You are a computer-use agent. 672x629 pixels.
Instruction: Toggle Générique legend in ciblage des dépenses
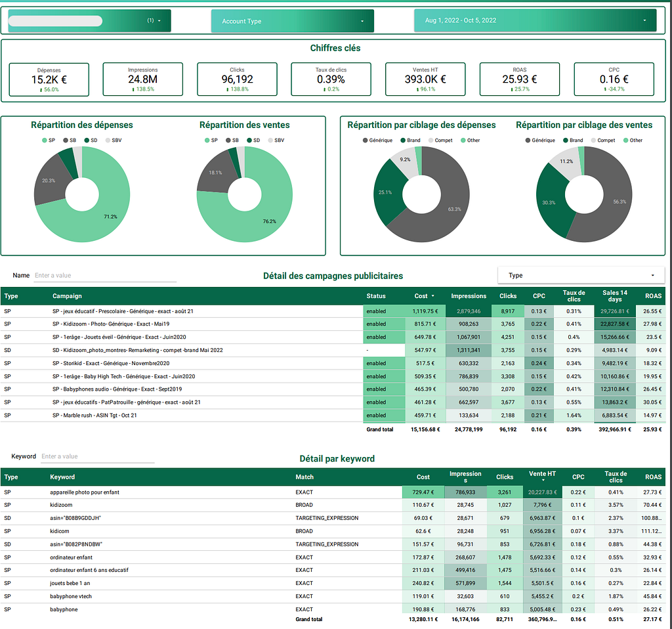pos(377,141)
